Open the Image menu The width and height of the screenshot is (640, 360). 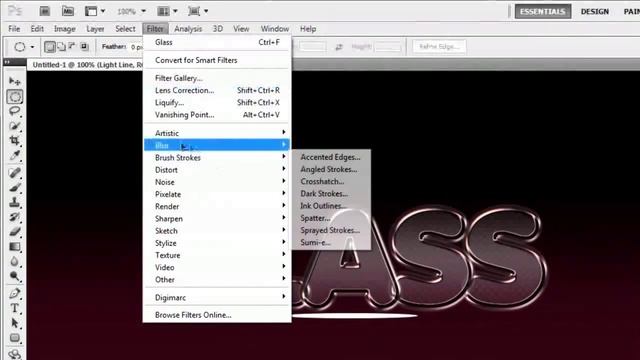64,29
